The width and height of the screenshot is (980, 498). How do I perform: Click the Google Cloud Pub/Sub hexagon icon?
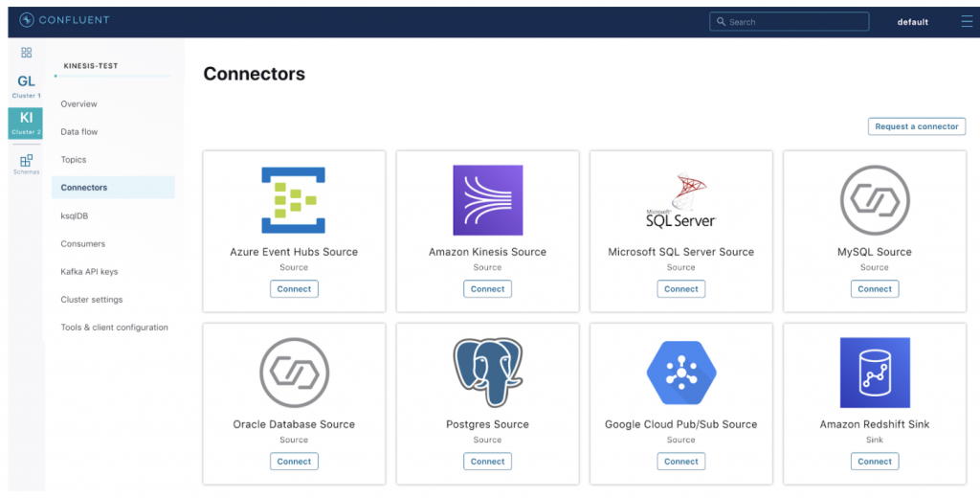pyautogui.click(x=680, y=373)
